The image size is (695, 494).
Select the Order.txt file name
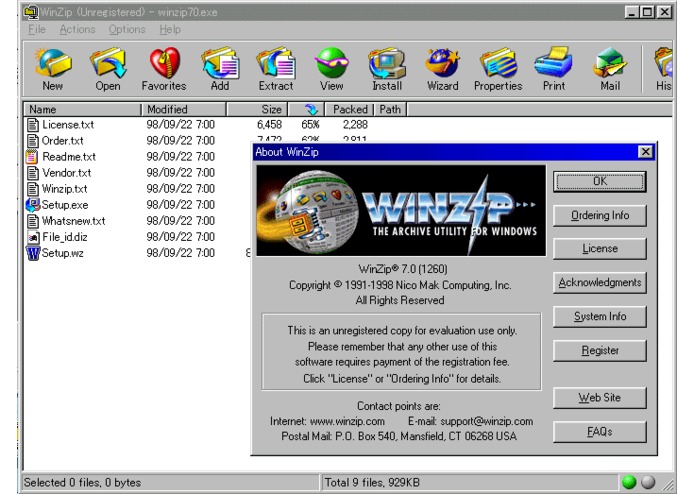[62, 141]
